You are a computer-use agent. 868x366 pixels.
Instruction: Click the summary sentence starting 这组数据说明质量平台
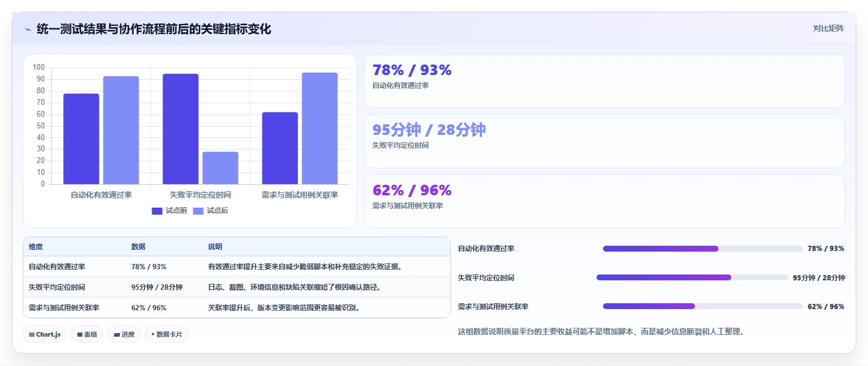click(601, 331)
